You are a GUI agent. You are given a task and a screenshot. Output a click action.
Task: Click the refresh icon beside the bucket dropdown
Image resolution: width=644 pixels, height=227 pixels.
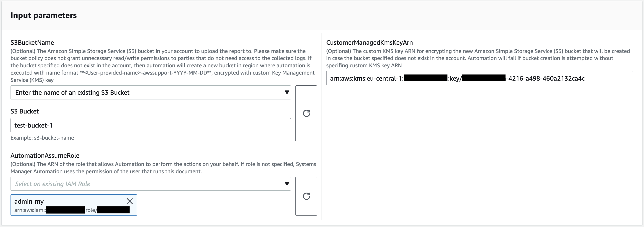point(306,113)
